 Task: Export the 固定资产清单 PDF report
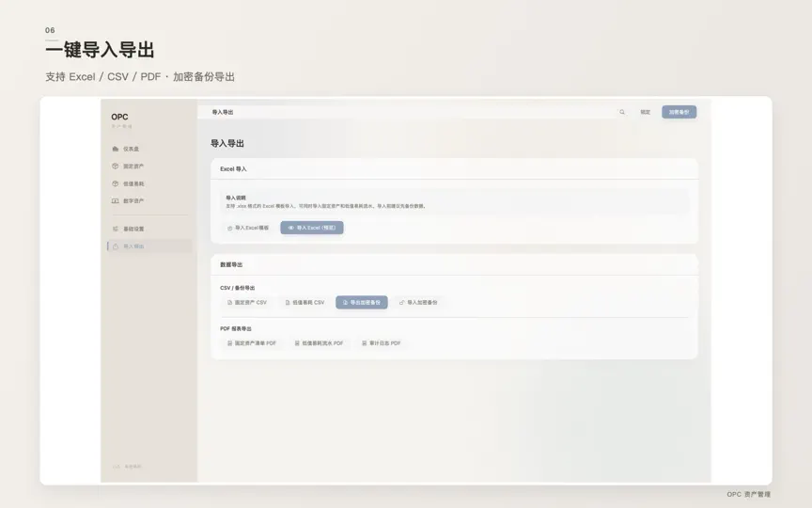(x=252, y=343)
